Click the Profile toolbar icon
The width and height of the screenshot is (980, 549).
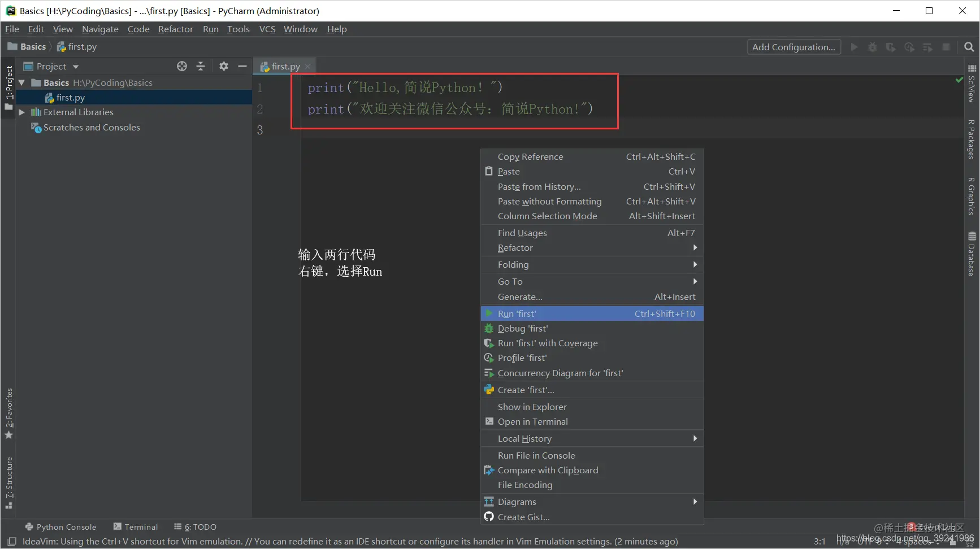coord(909,47)
